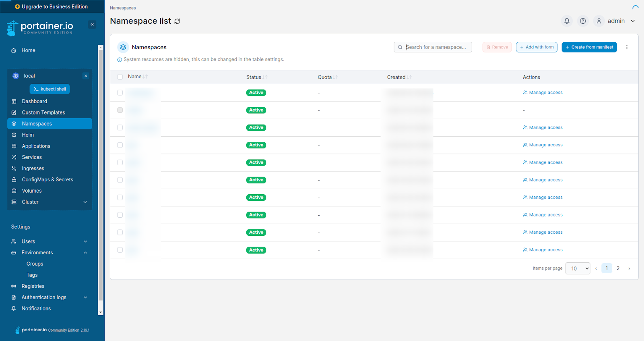Navigate to ConfigMaps & Secrets
This screenshot has width=644, height=341.
(47, 180)
